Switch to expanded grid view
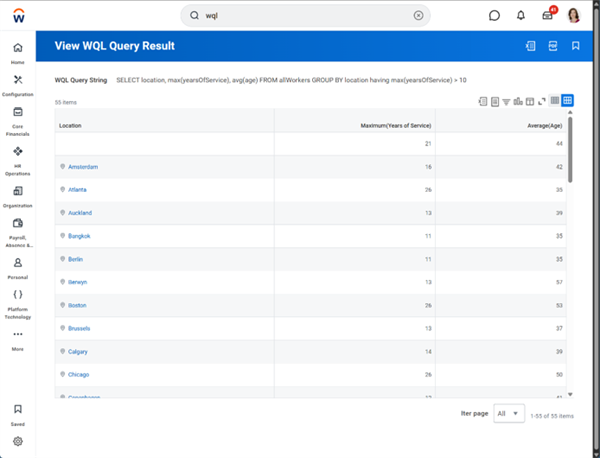The height and width of the screenshot is (458, 600). [567, 101]
